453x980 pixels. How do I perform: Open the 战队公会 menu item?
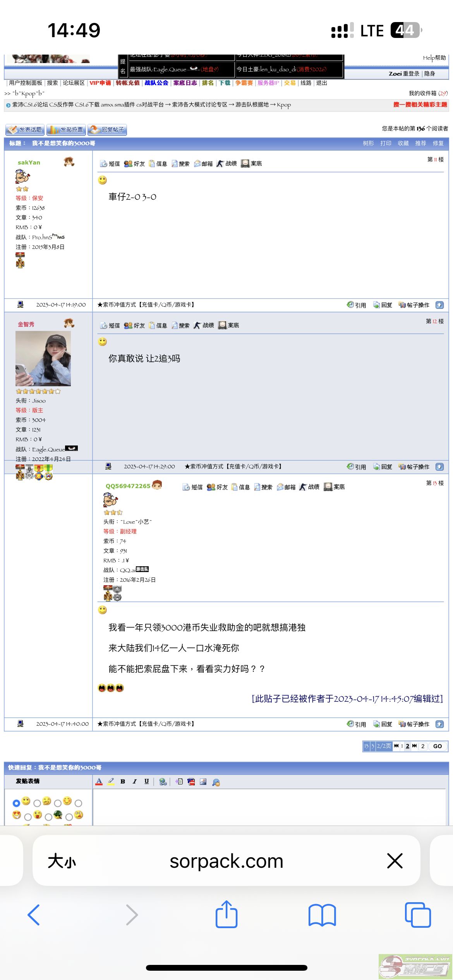click(x=156, y=83)
